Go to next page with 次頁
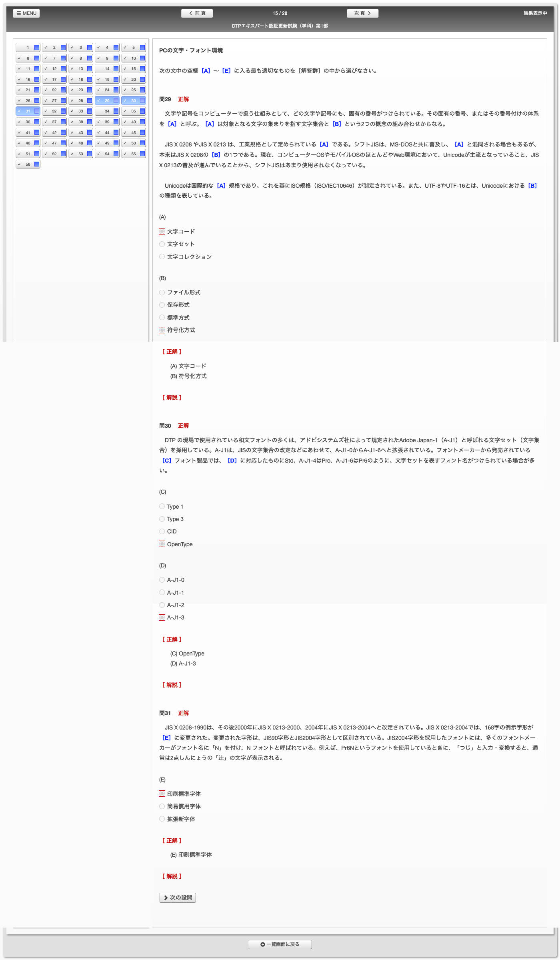Image resolution: width=560 pixels, height=960 pixels. (x=362, y=13)
